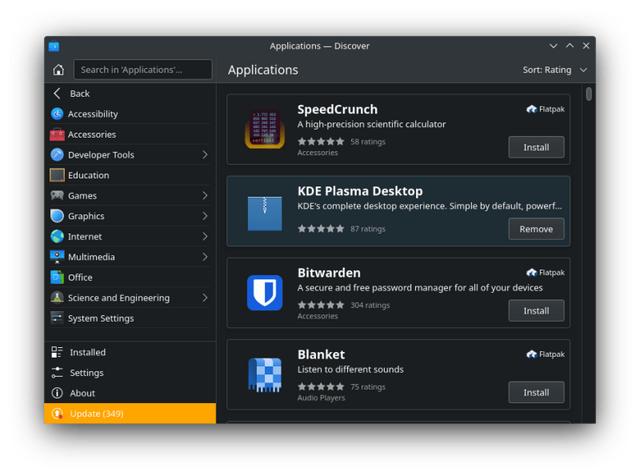Click the Graphics category icon

coord(57,216)
